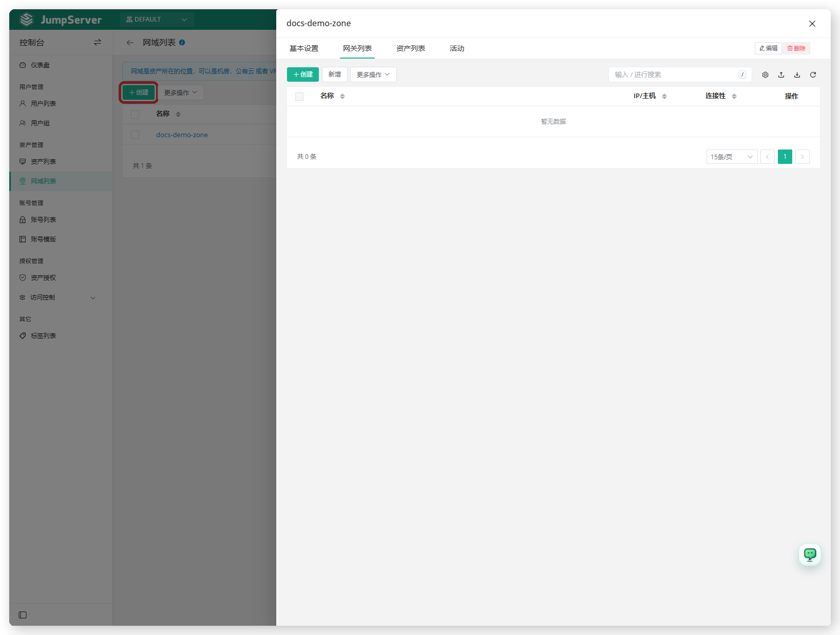
Task: Refresh the gateway list table
Action: (813, 75)
